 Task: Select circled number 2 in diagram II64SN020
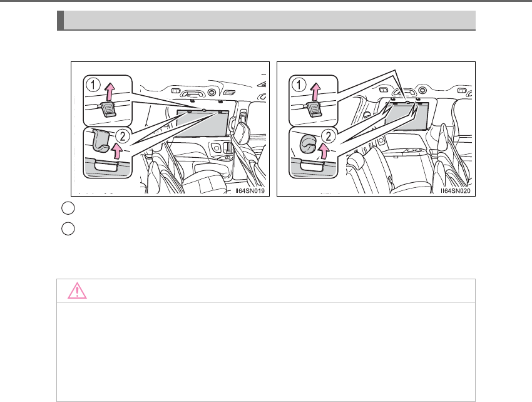click(328, 136)
